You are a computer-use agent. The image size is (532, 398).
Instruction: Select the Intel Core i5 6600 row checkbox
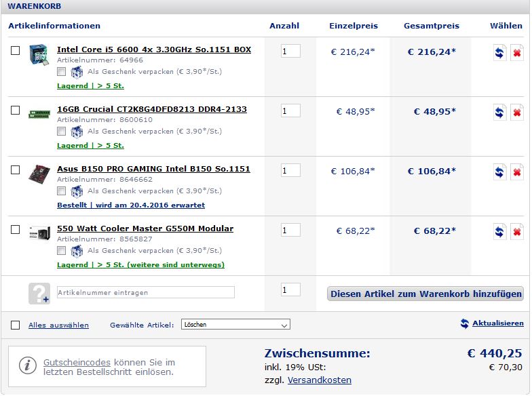pos(16,51)
